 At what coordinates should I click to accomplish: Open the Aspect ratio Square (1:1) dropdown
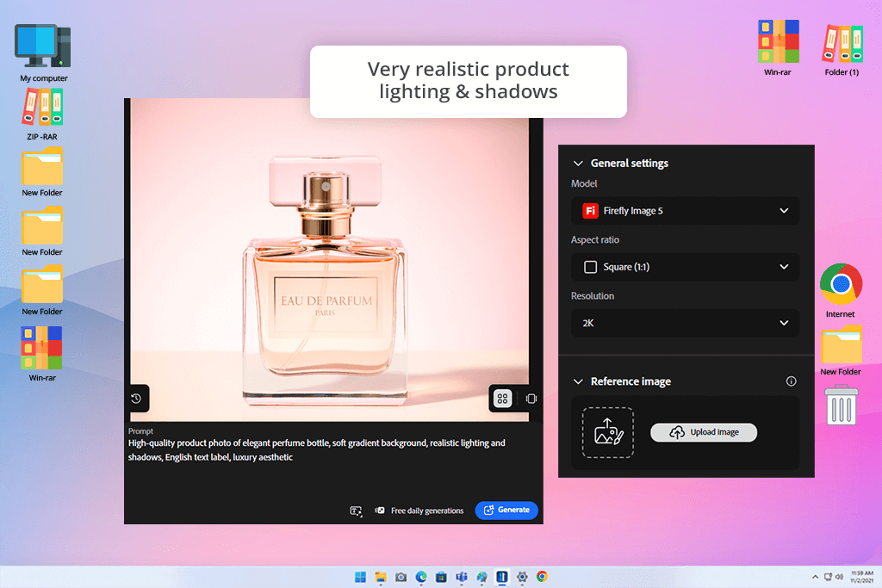click(685, 267)
